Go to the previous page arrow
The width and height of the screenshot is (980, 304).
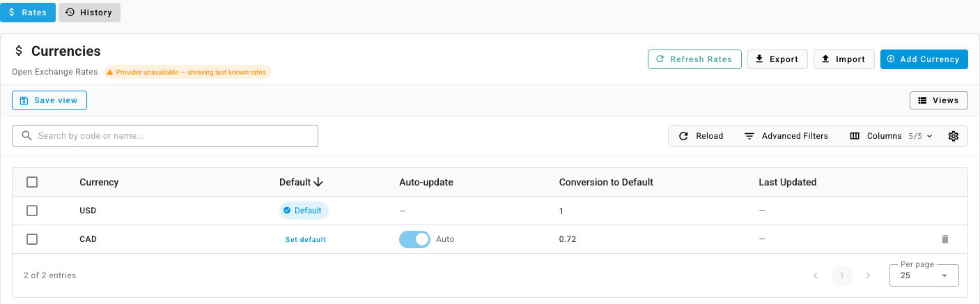pos(816,275)
